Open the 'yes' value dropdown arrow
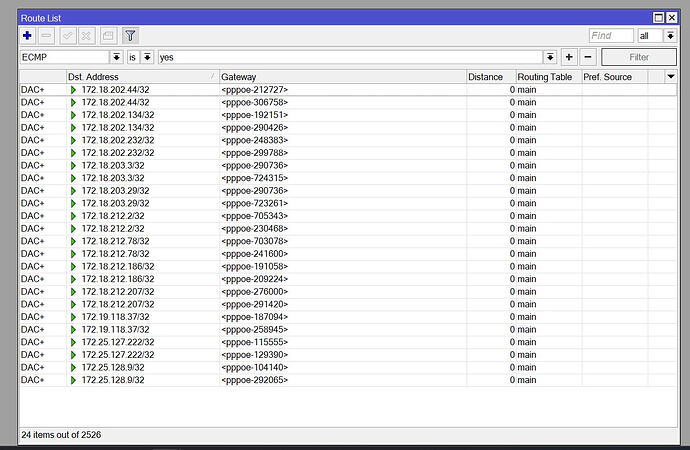Image resolution: width=690 pixels, height=450 pixels. (x=550, y=57)
